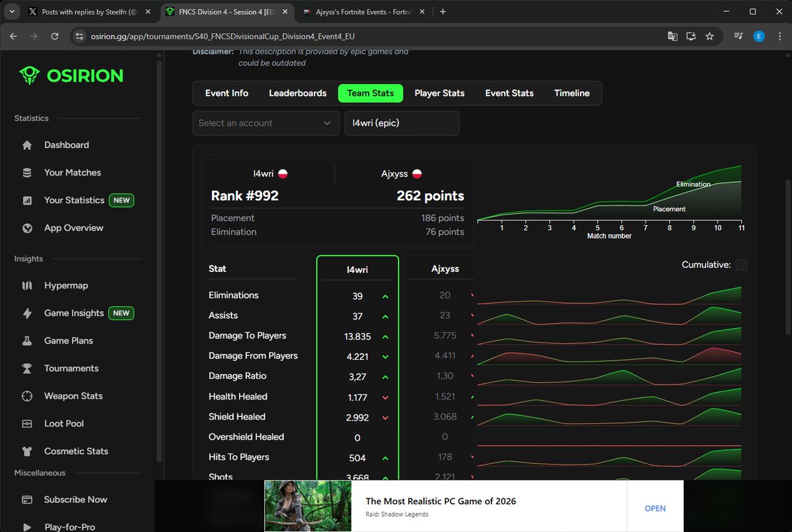Click Assists up arrow for l4wri

pyautogui.click(x=385, y=317)
